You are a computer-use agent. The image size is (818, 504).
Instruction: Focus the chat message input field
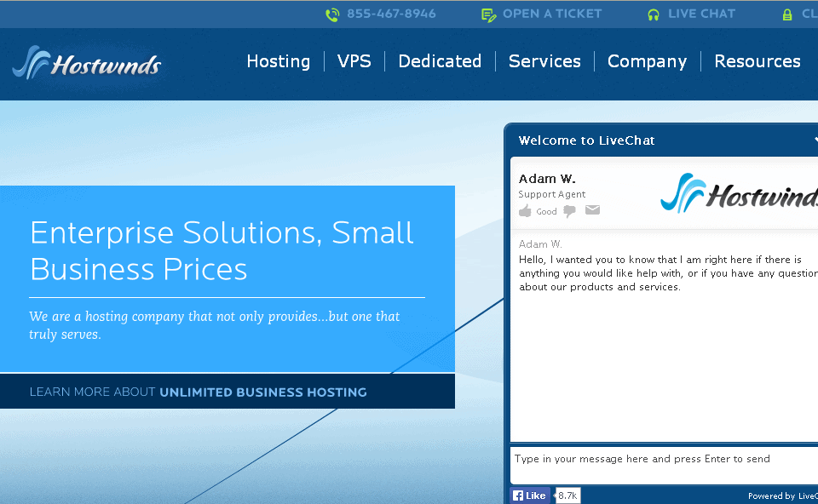(x=664, y=465)
